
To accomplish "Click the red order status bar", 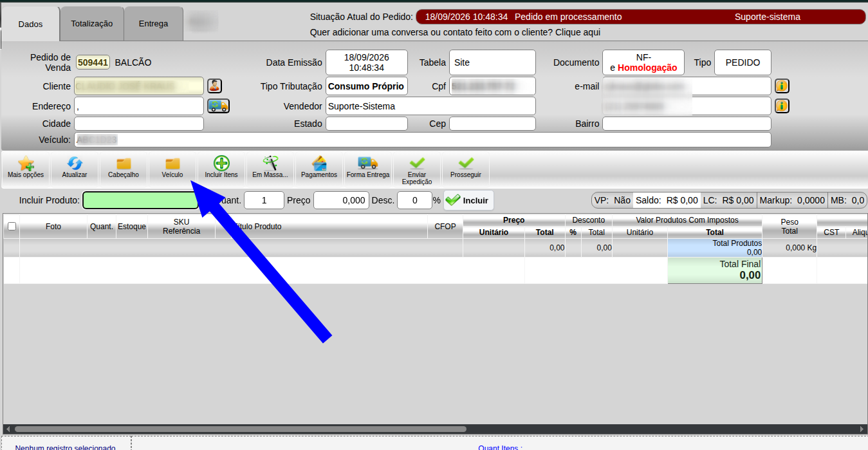I will 640,17.
